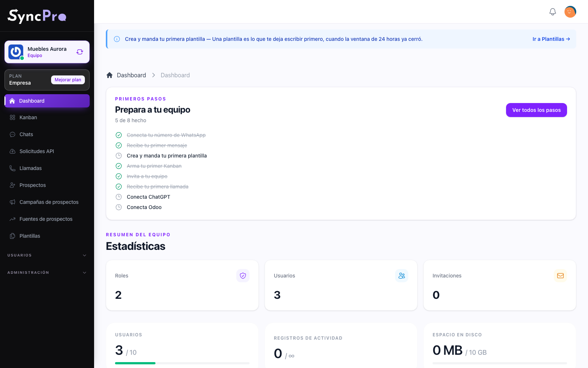Click the Usuarios 3/10 progress bar
This screenshot has height=368, width=588.
[182, 363]
